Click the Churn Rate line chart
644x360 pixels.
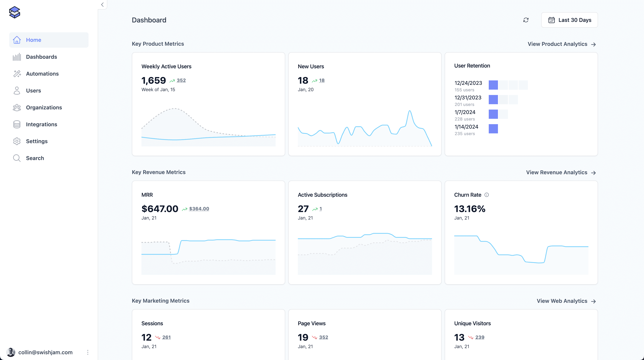click(x=521, y=255)
